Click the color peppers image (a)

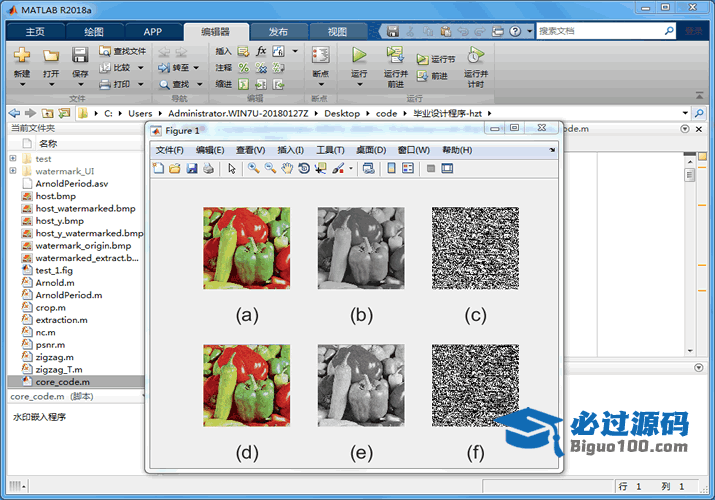tap(247, 248)
